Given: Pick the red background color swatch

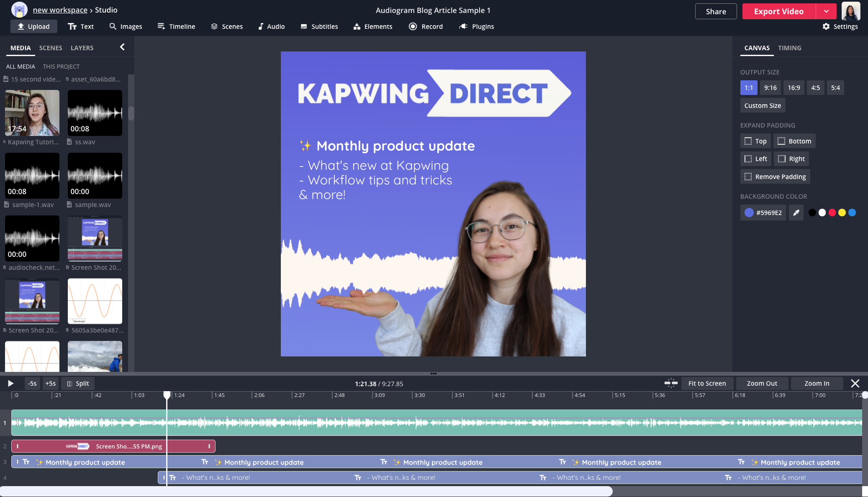Looking at the screenshot, I should (832, 213).
